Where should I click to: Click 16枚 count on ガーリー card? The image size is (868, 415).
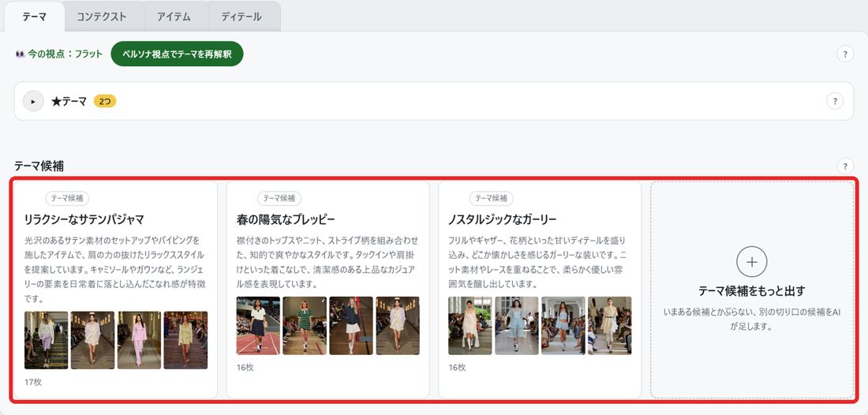(457, 368)
